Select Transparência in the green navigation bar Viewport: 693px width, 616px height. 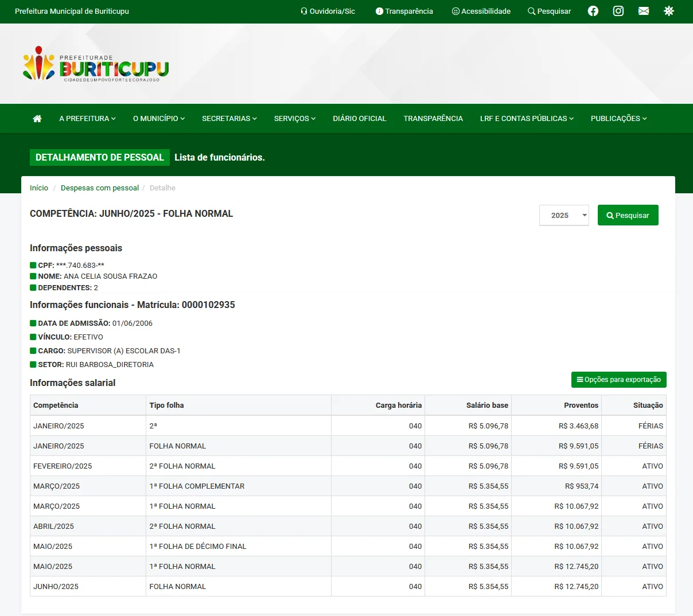tap(433, 119)
